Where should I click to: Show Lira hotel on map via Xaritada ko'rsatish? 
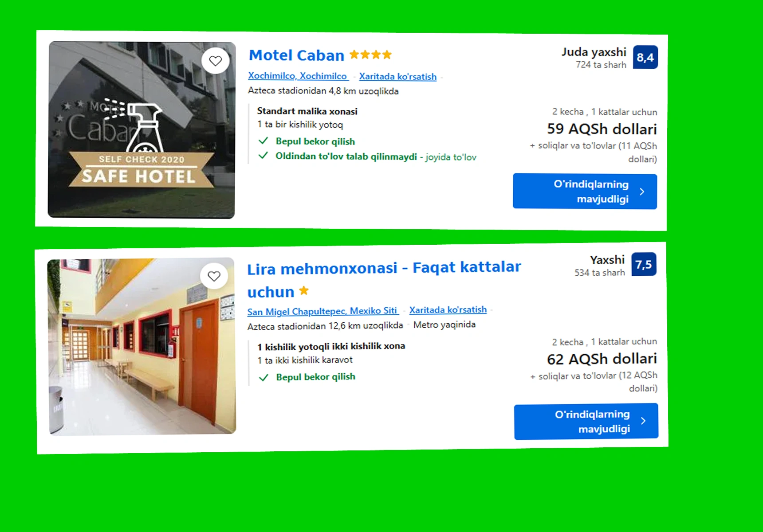(x=448, y=310)
